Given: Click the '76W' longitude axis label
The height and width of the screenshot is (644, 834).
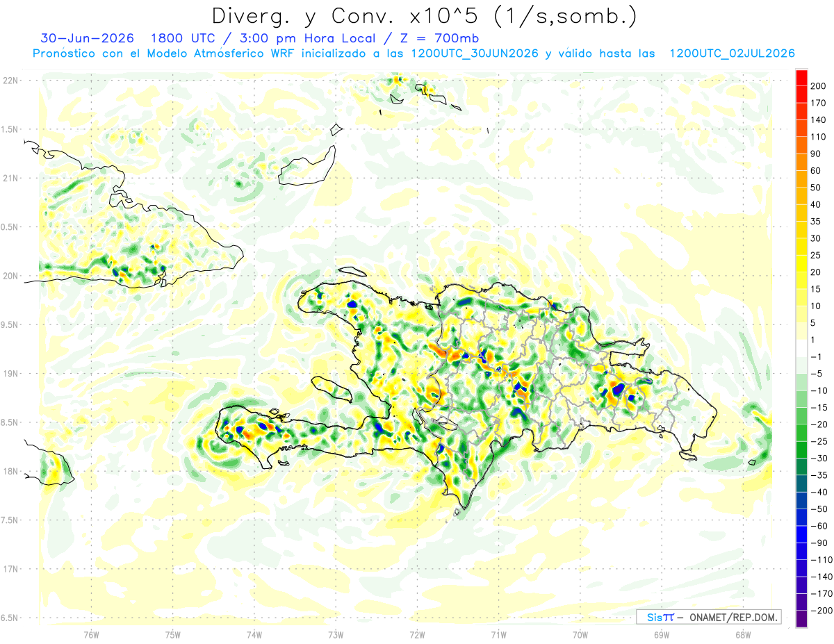Looking at the screenshot, I should (91, 634).
